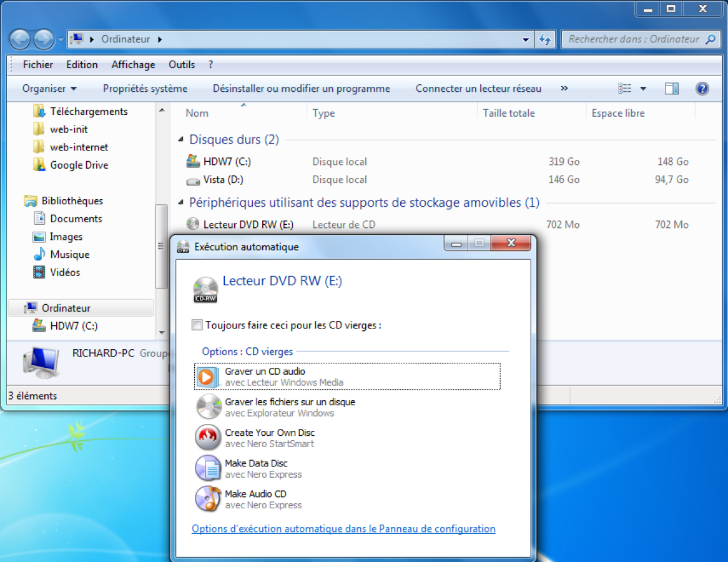Choose Create Your Own Disc with Nero StartSmart
728x562 pixels.
[x=347, y=438]
